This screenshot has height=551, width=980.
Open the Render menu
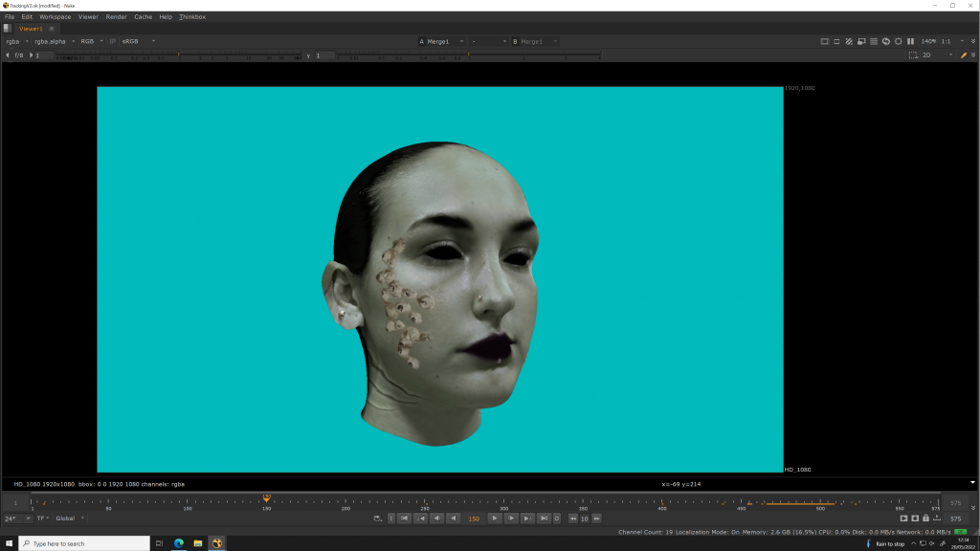point(116,17)
